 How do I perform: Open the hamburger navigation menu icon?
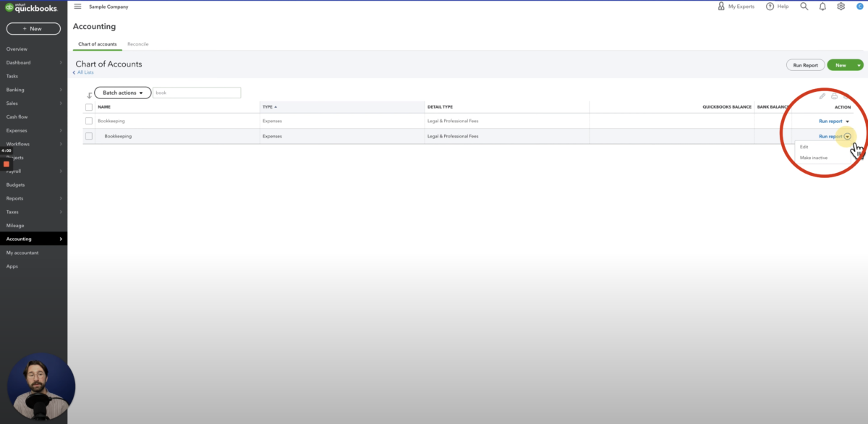pos(77,7)
